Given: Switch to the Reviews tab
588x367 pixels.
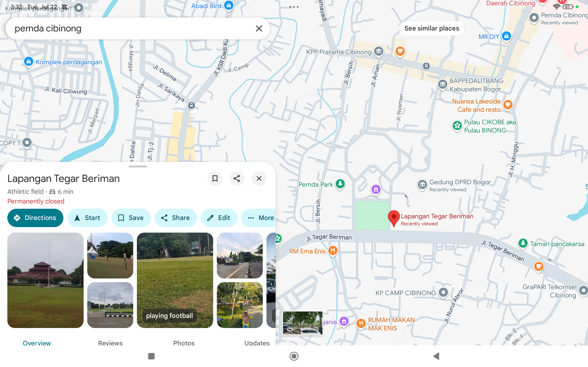Looking at the screenshot, I should pyautogui.click(x=110, y=343).
